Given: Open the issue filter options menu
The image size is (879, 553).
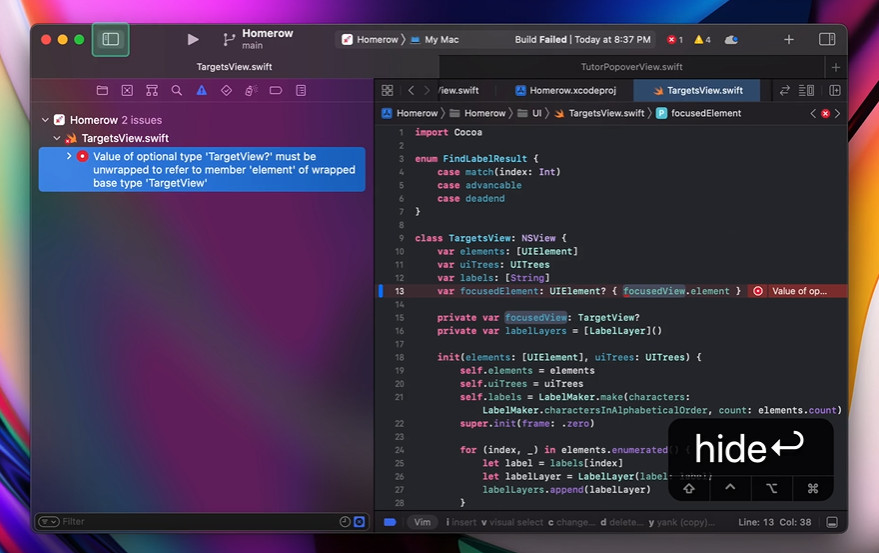Looking at the screenshot, I should [49, 522].
